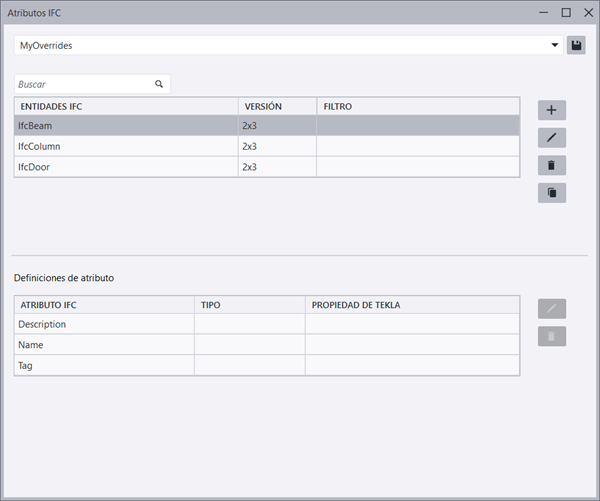Maximize the Atributos IFC window
This screenshot has height=501, width=600.
click(x=566, y=13)
